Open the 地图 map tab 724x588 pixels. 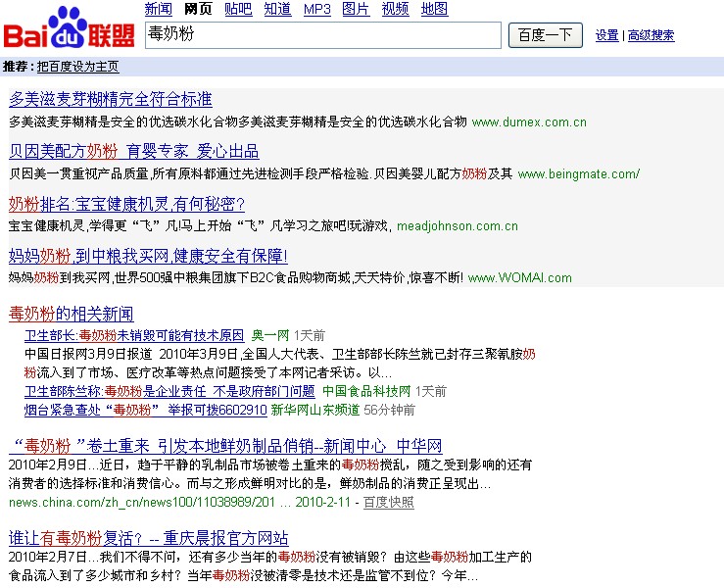(434, 9)
